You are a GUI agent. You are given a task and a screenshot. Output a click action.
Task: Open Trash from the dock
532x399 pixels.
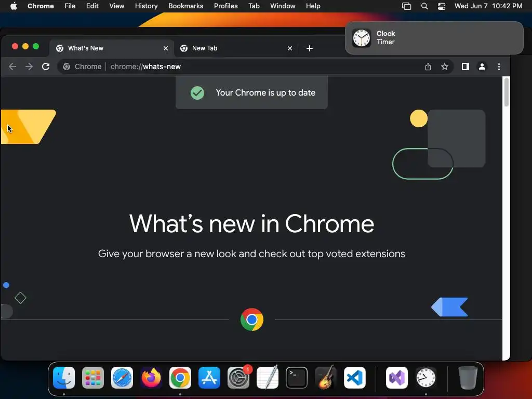[x=468, y=378]
